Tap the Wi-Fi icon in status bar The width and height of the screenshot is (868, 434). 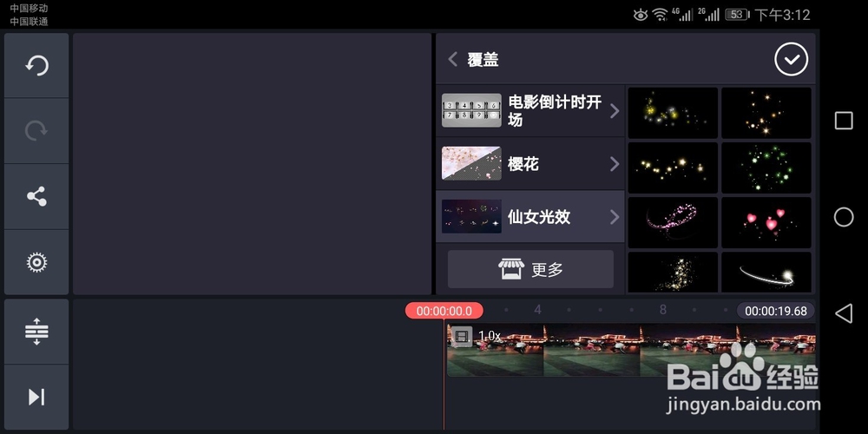[660, 15]
